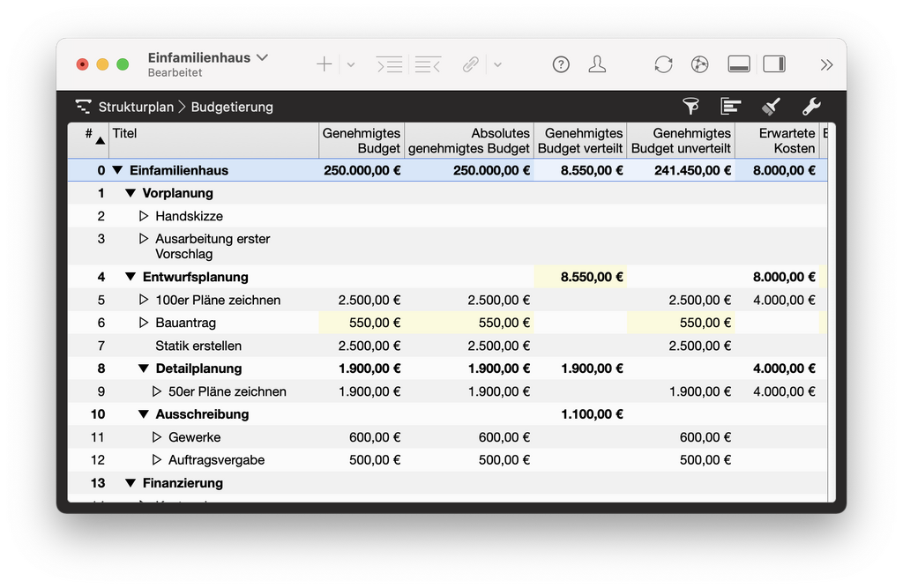Toggle the Gantt chart bars view icon
903x588 pixels.
tap(730, 107)
